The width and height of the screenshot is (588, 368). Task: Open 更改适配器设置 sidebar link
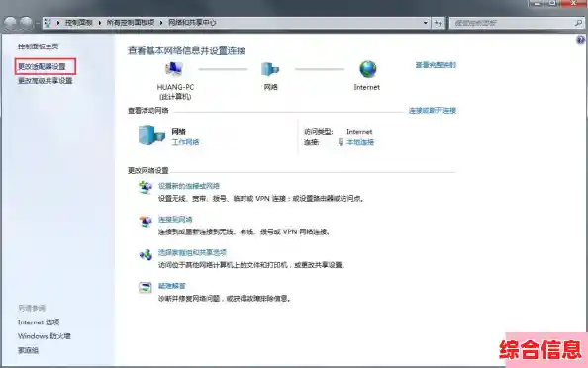pyautogui.click(x=42, y=66)
